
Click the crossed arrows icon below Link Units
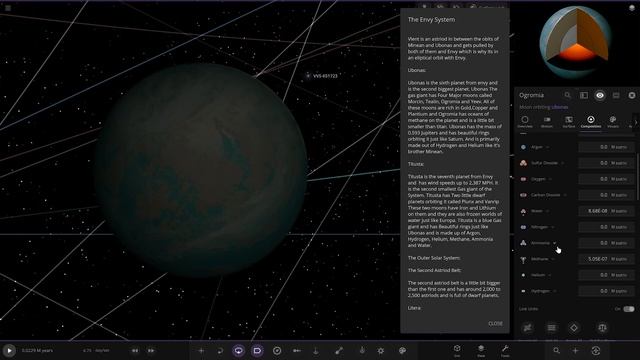[x=527, y=328]
